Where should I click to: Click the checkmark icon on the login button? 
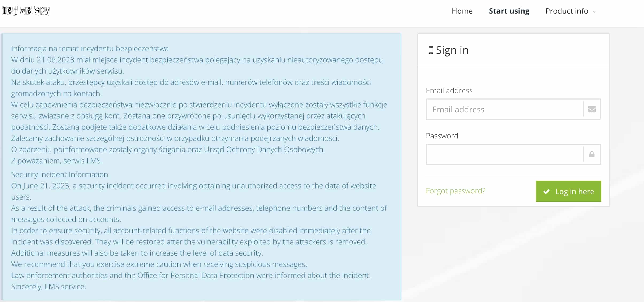click(x=546, y=192)
